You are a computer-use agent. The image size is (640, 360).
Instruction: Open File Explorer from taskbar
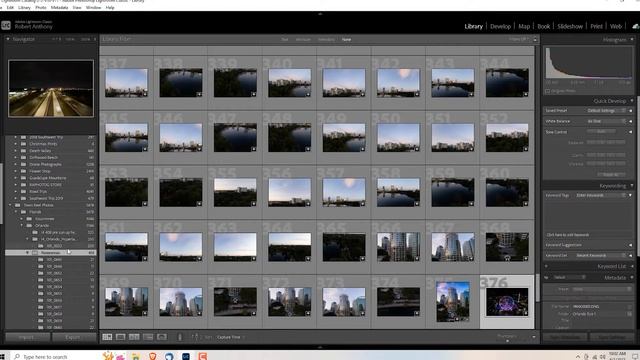136,356
